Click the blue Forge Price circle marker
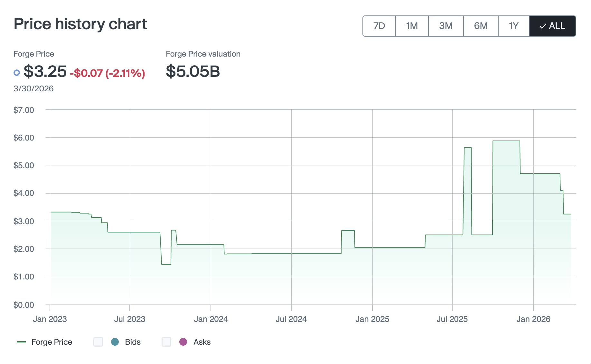The height and width of the screenshot is (364, 591). tap(17, 73)
